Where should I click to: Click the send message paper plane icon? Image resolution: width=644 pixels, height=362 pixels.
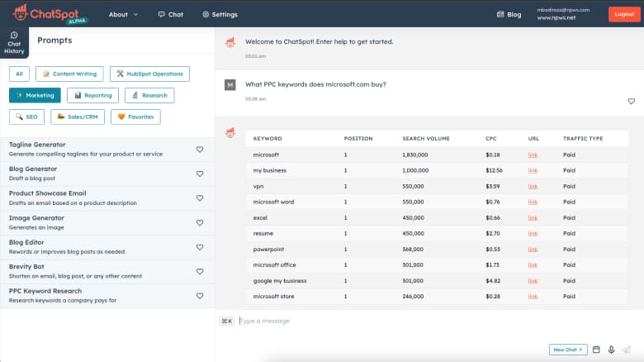[627, 350]
